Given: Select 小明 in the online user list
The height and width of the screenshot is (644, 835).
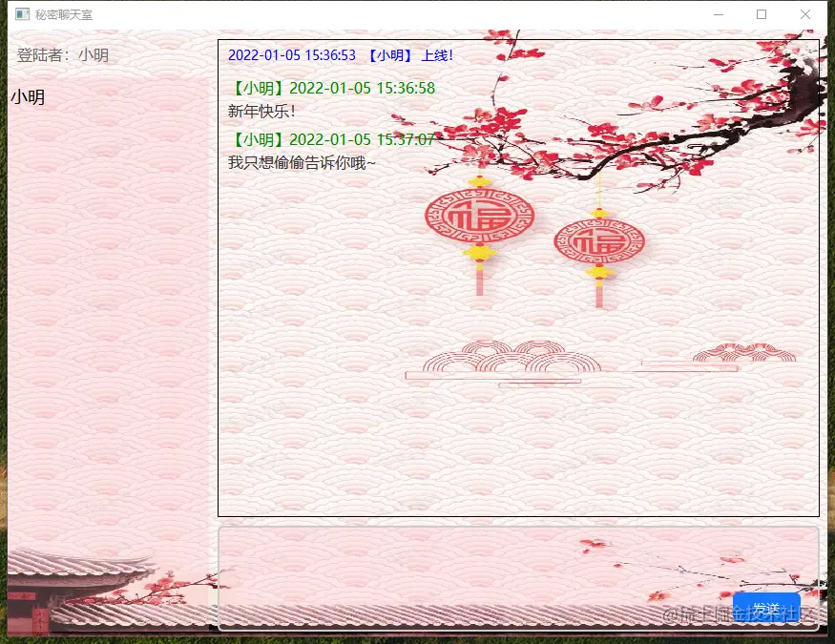Looking at the screenshot, I should point(28,96).
